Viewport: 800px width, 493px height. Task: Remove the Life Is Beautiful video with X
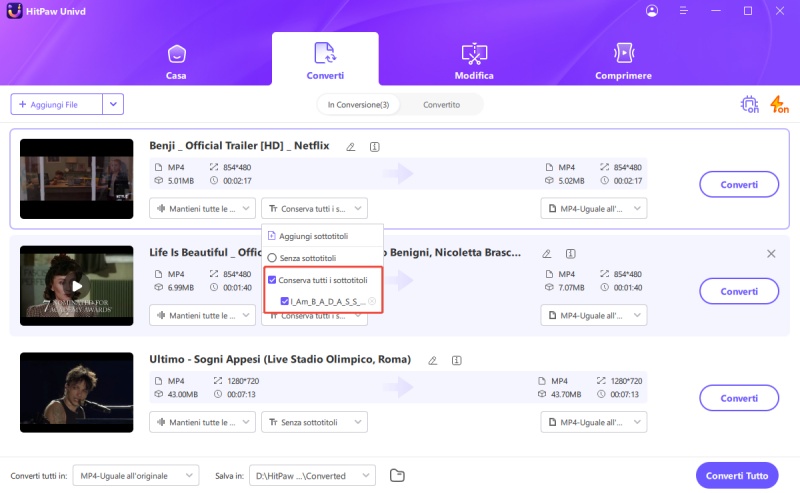coord(771,254)
